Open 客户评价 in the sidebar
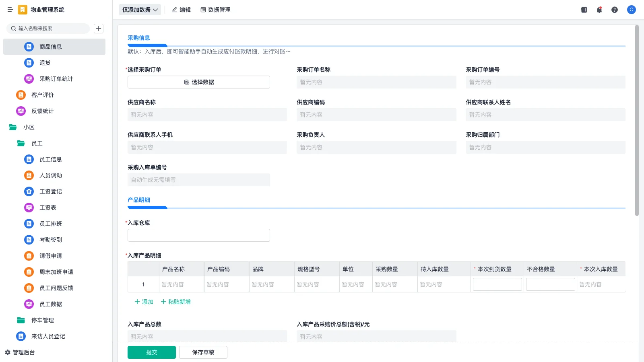644x362 pixels. click(41, 95)
